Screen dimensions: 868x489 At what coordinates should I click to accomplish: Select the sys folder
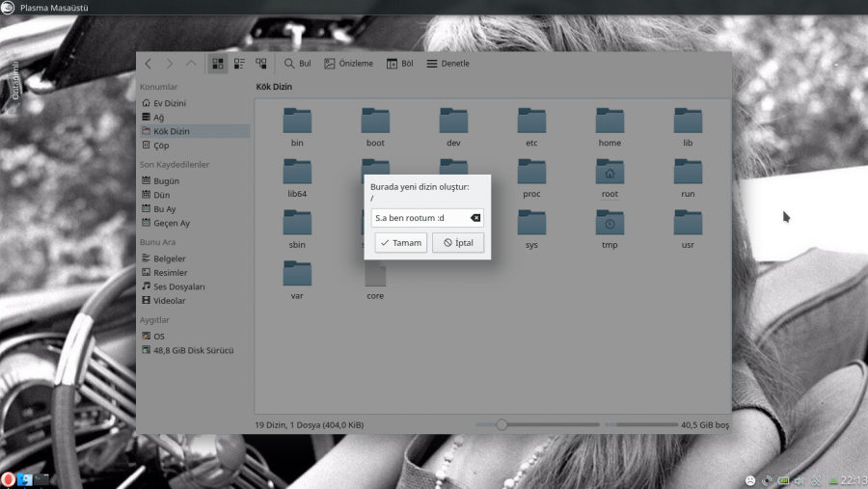(x=531, y=230)
